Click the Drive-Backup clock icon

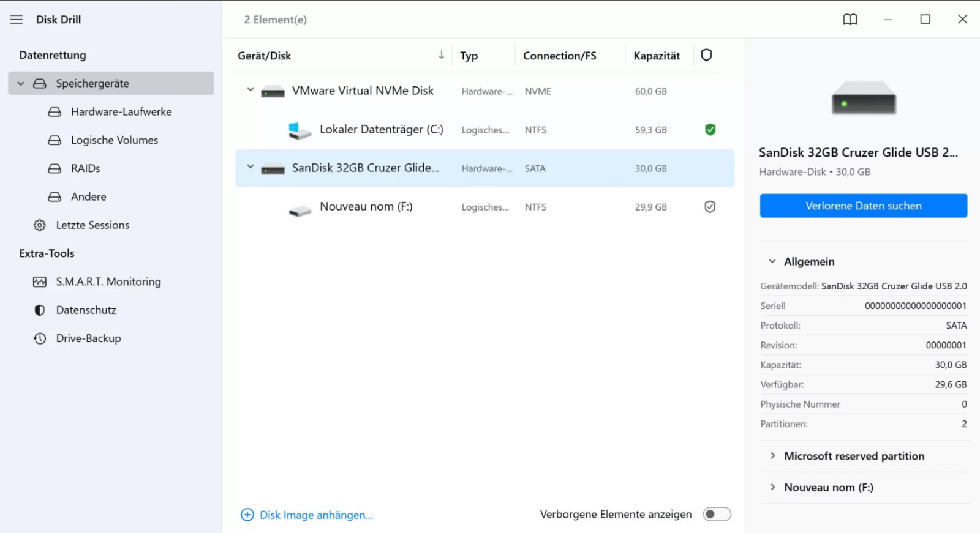[x=40, y=338]
